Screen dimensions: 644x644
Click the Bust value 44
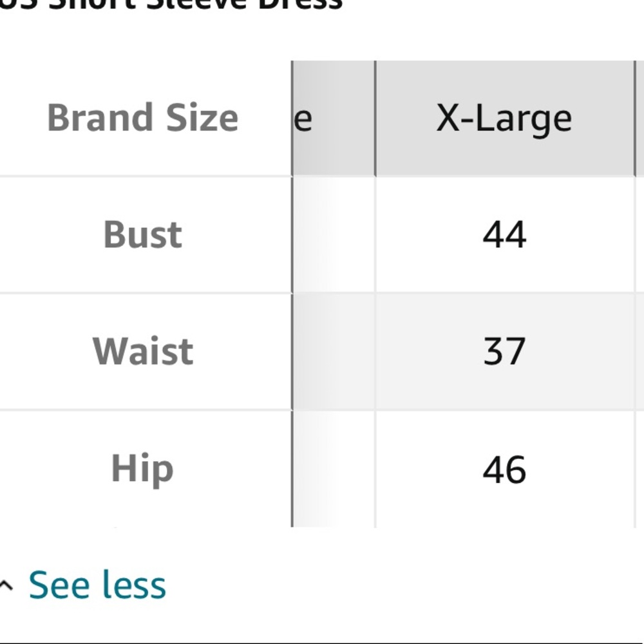pos(505,235)
